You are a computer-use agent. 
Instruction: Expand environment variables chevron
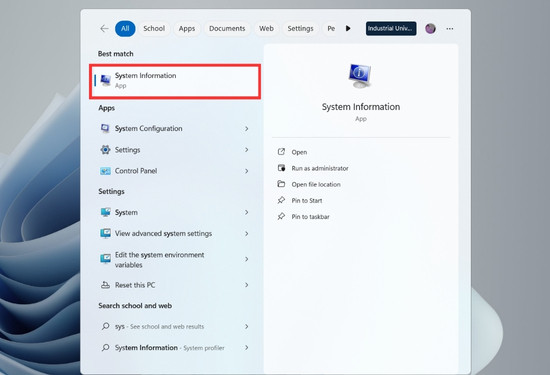click(x=247, y=259)
